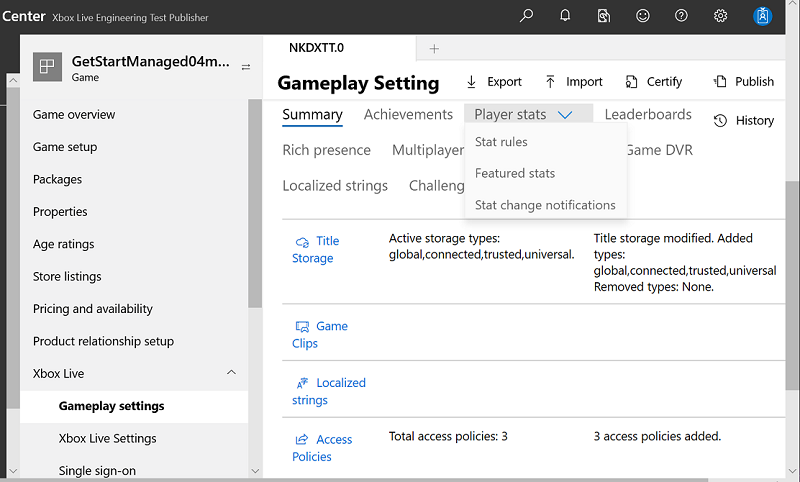Click the search magnifier icon
Viewport: 800px width, 482px height.
pyautogui.click(x=527, y=16)
